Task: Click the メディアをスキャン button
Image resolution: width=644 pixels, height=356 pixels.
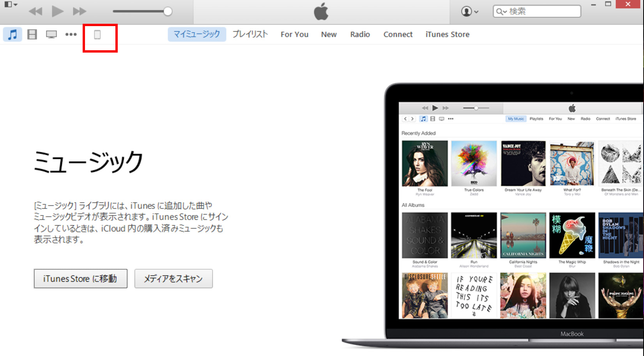Action: (x=173, y=278)
